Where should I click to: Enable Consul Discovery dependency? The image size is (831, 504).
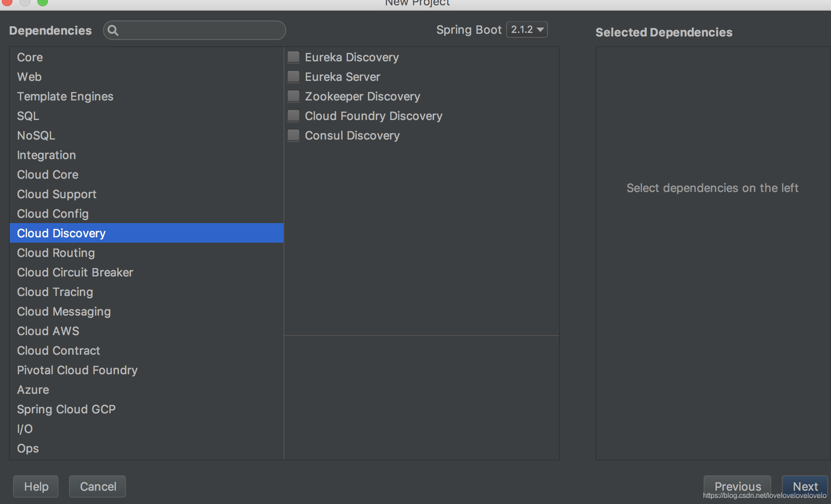(293, 135)
